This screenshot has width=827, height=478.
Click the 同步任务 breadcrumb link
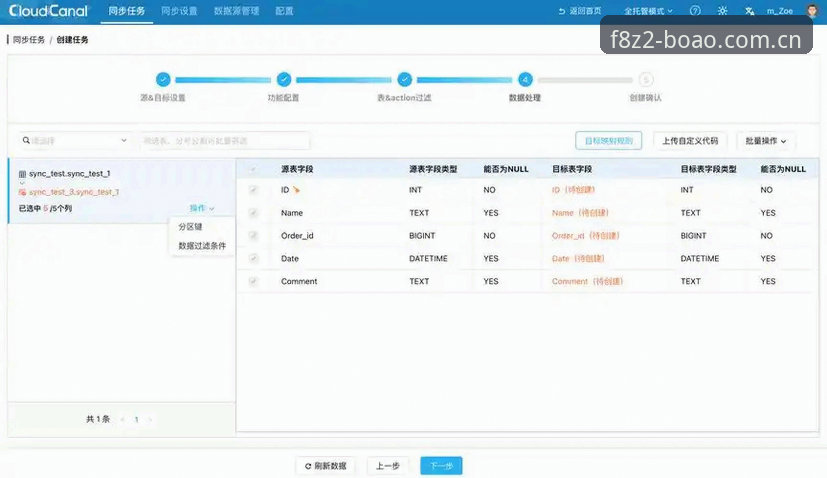(29, 40)
